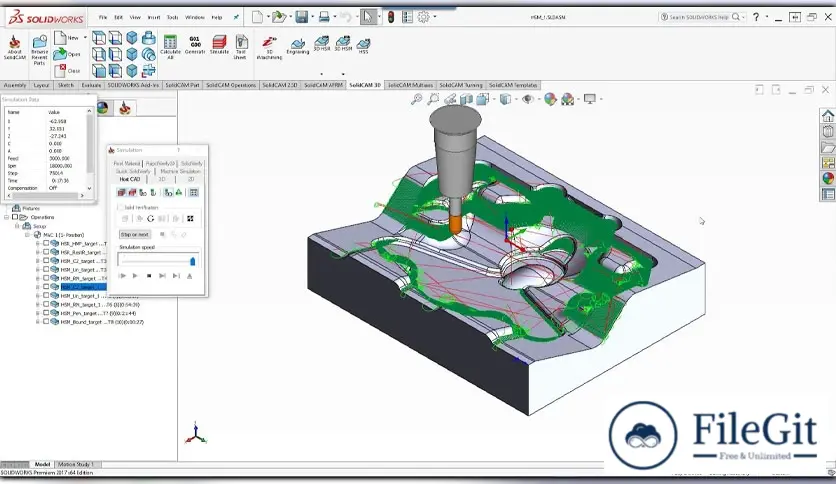Check the HSM_Lin_target_1 operation checkbox

46,295
